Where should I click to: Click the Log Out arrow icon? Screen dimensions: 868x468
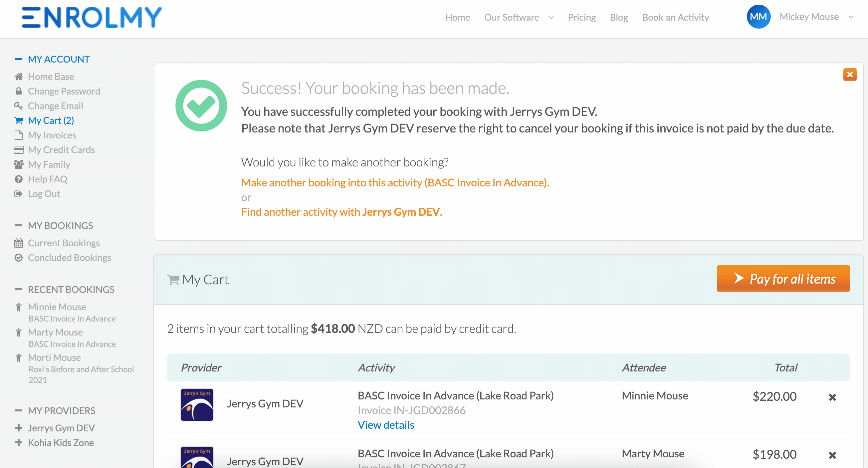tap(19, 194)
